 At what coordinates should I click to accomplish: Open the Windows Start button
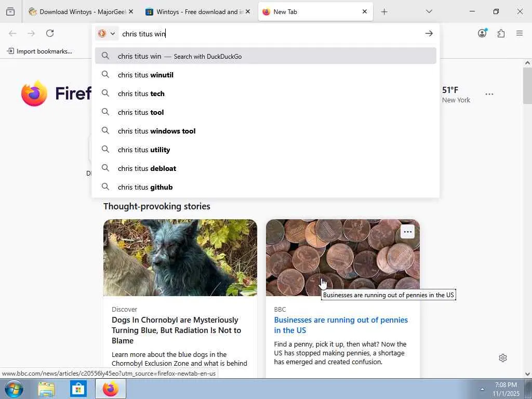pos(14,389)
